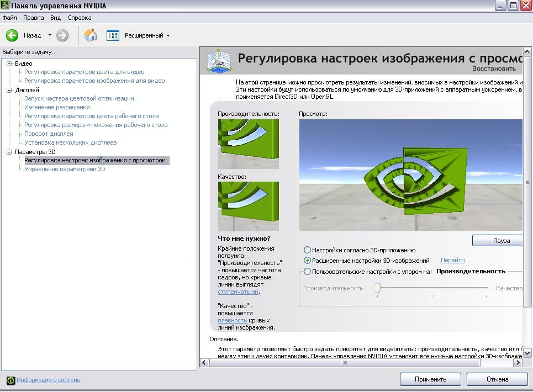This screenshot has width=533, height=392.
Task: Go to the Home page icon
Action: coord(91,35)
